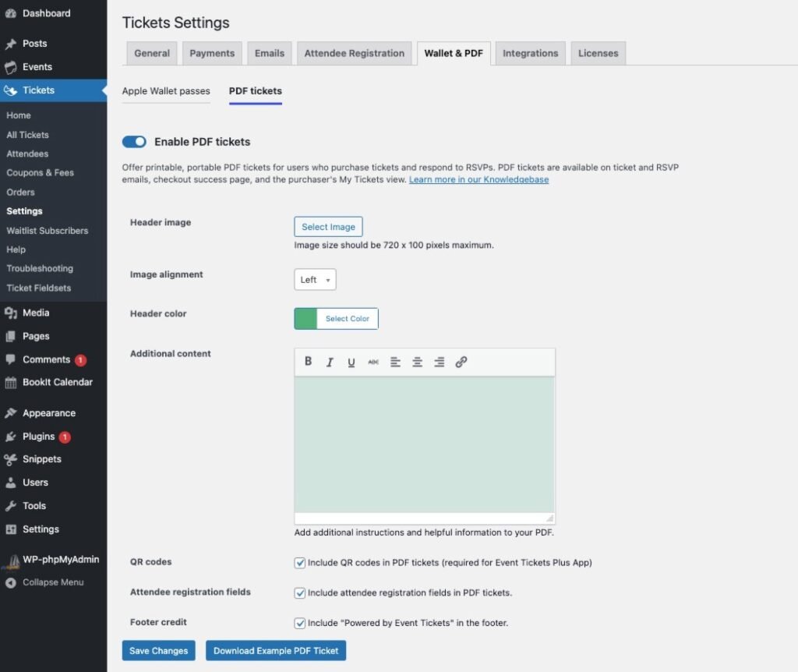
Task: Uncheck Include attendee registration fields checkbox
Action: click(300, 592)
